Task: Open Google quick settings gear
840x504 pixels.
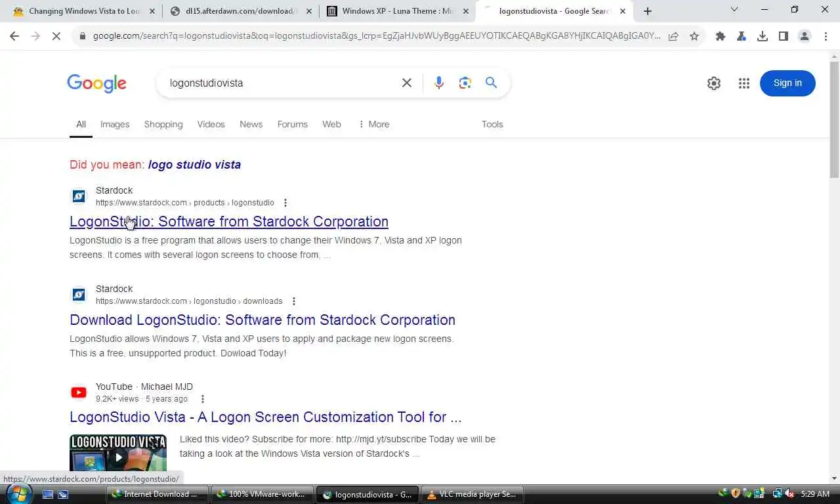Action: tap(714, 83)
